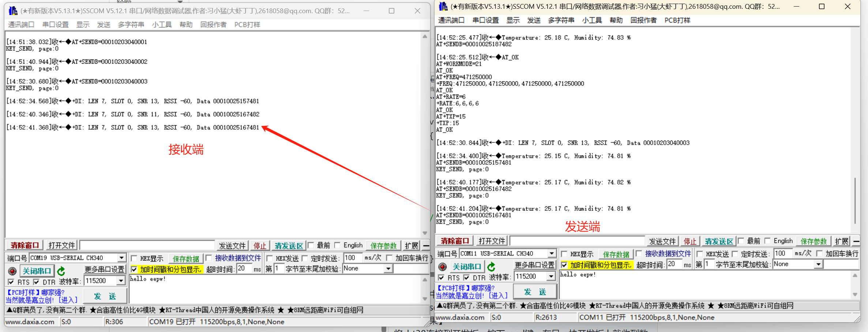Open the 加校验 None dropdown in COM19 window

coord(388,269)
